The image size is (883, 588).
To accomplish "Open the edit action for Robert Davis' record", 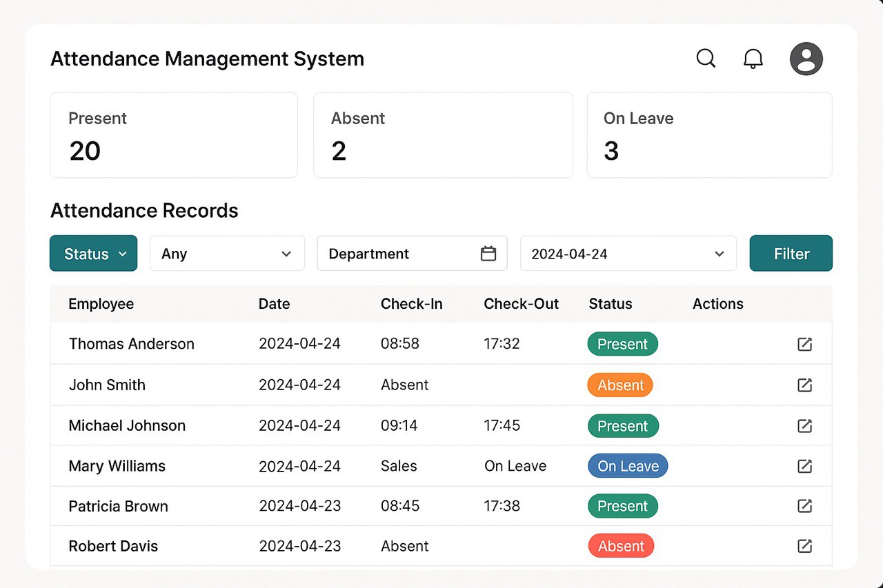I will click(804, 545).
